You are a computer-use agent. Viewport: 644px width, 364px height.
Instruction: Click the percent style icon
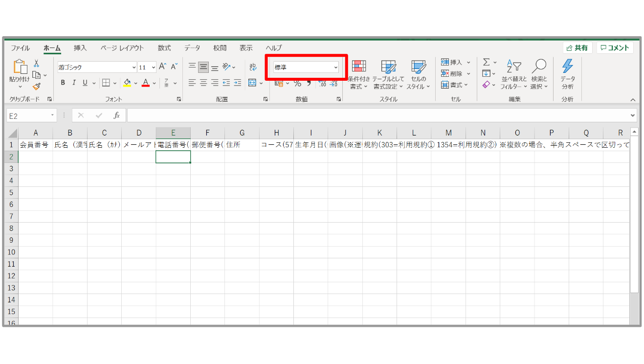[x=297, y=83]
